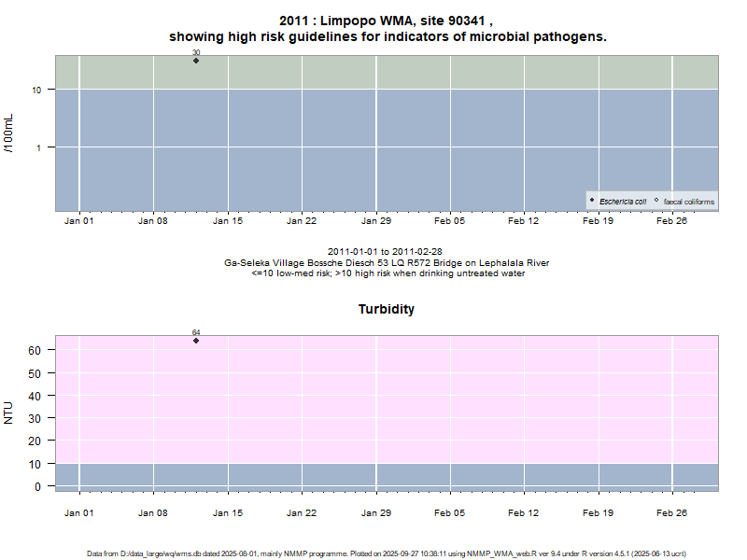
Task: Click the 'Feb 26' tick label on the turbidity chart
Action: pyautogui.click(x=672, y=512)
